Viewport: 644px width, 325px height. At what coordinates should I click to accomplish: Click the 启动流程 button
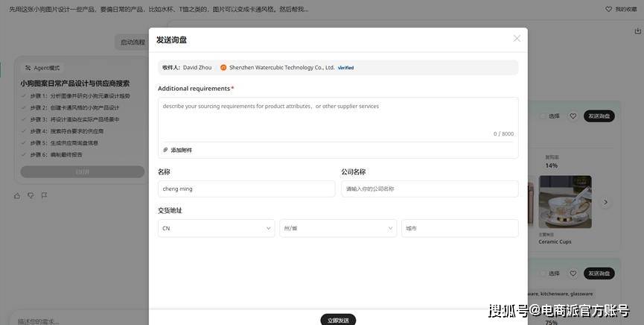click(133, 42)
